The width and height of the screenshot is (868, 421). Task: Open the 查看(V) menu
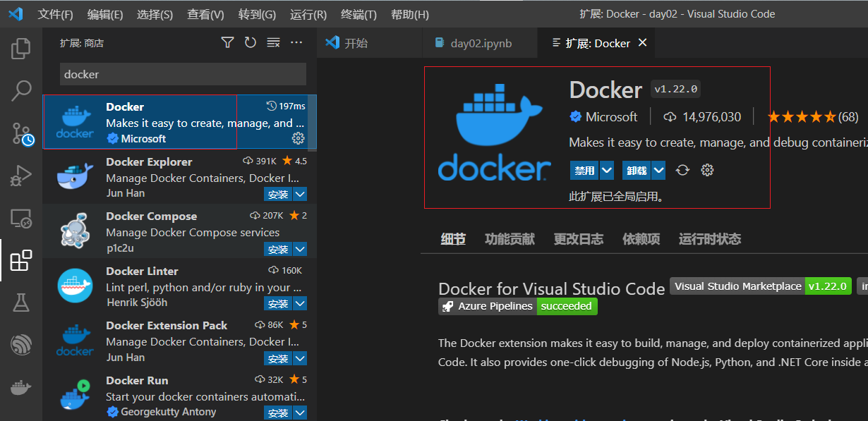pyautogui.click(x=205, y=14)
